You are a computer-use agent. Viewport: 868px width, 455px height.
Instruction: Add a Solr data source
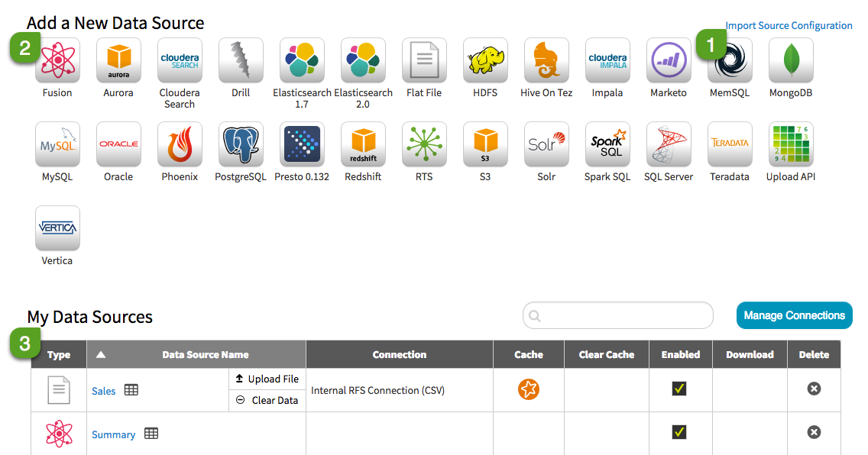tap(546, 144)
